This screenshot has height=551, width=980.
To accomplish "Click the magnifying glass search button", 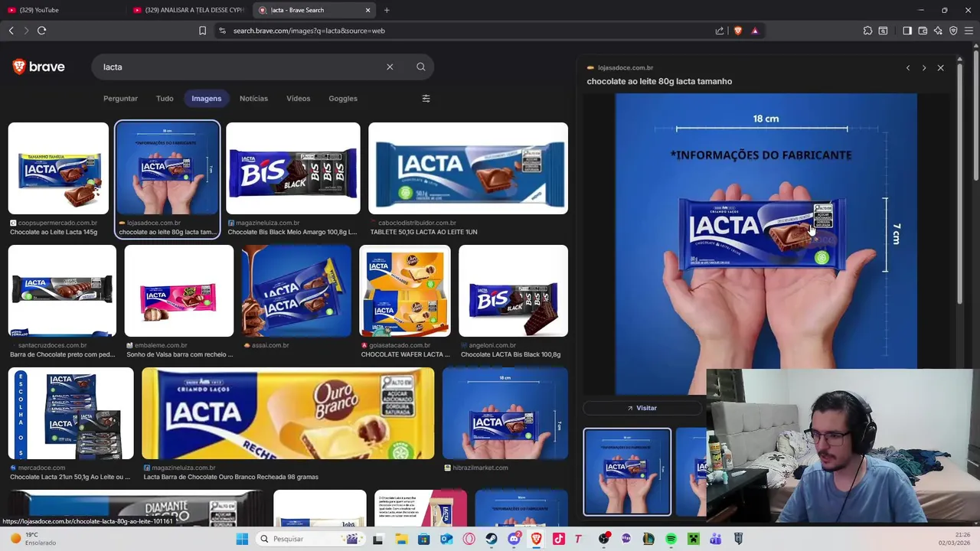I will pyautogui.click(x=420, y=67).
